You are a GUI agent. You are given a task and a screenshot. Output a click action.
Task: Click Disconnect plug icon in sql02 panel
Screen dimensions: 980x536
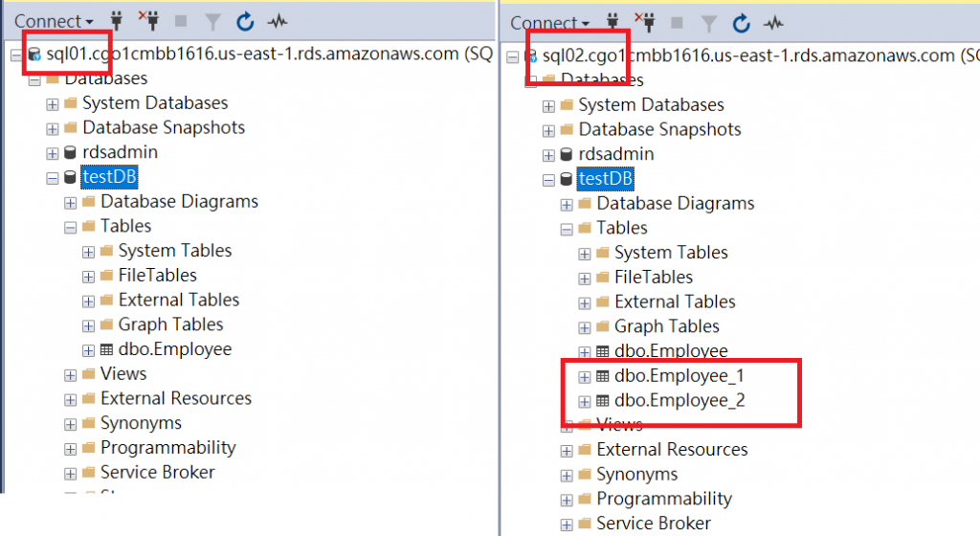(x=645, y=22)
